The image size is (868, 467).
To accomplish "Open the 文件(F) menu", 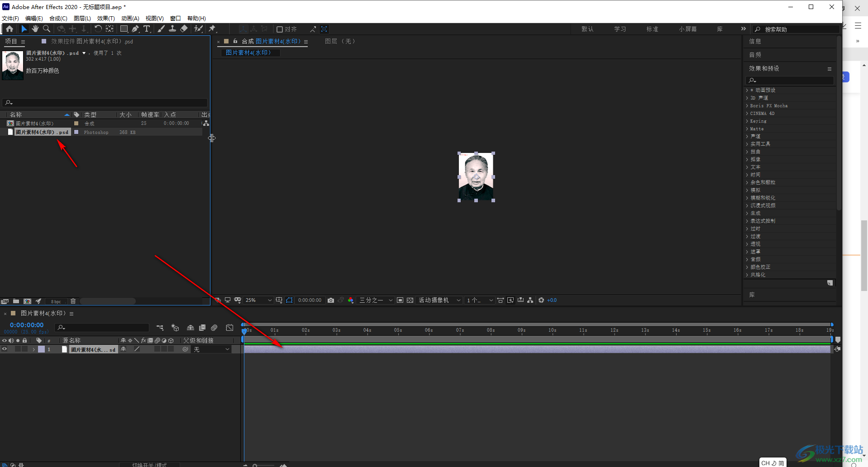I will (10, 19).
